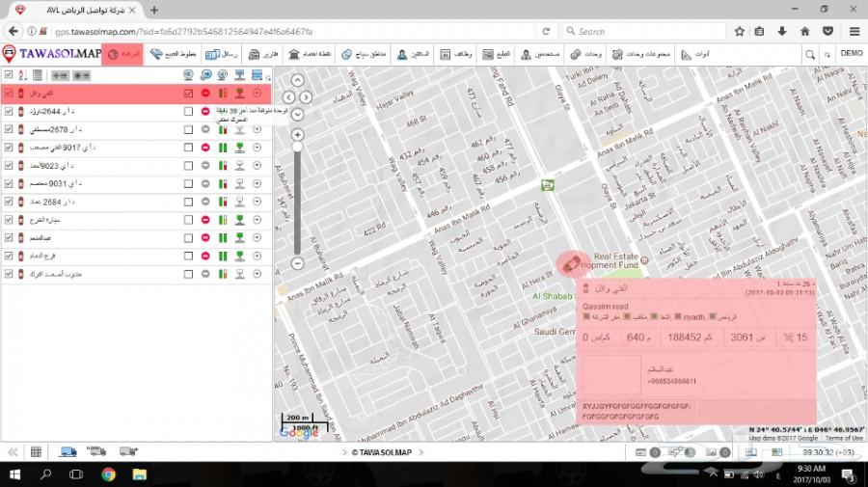Open the Windows Start menu
Viewport: 868px width, 487px height.
pos(14,474)
